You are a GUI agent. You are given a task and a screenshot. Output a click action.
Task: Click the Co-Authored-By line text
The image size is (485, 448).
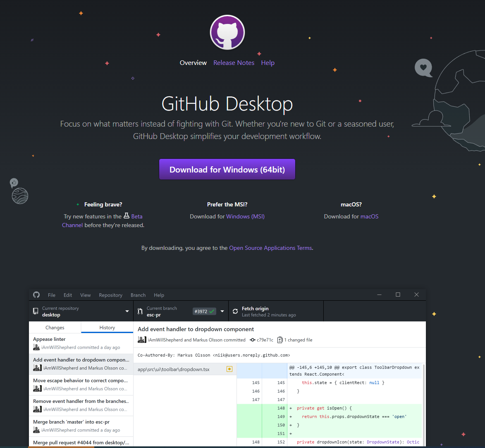tap(214, 355)
